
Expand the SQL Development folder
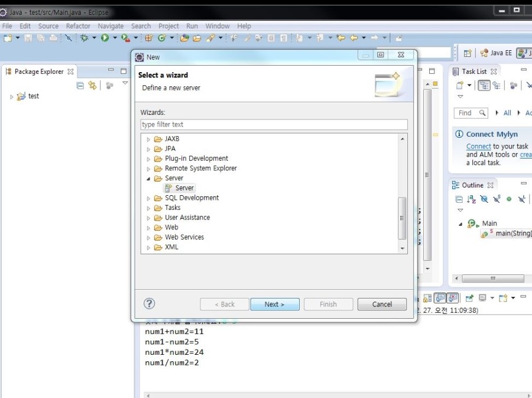(148, 199)
